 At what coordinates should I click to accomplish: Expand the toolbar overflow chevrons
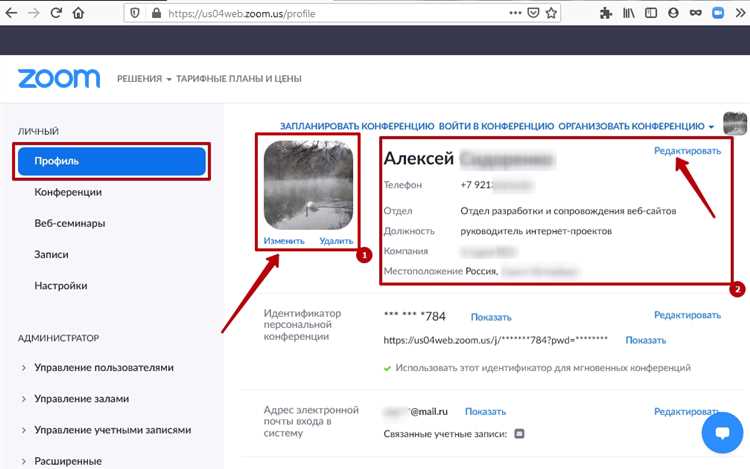coord(740,13)
